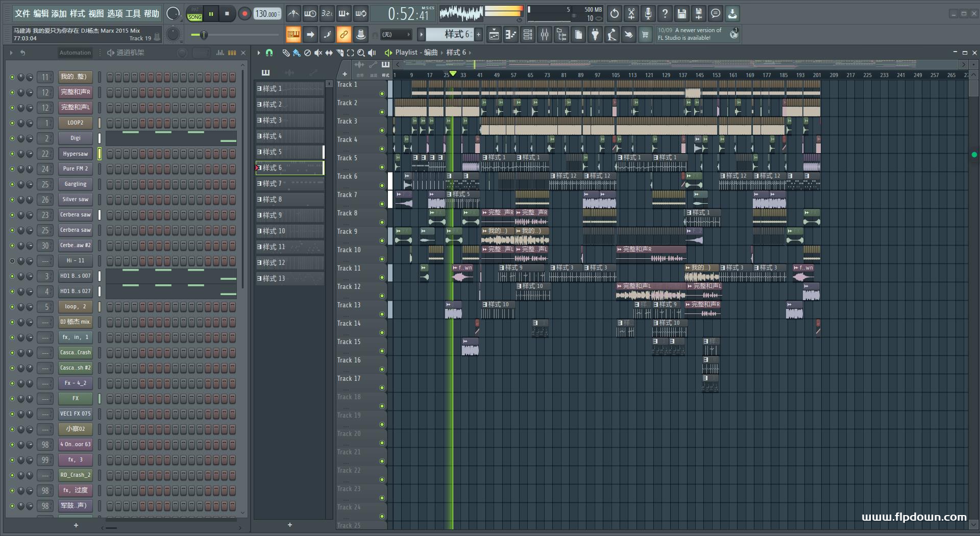
Task: Toggle the metronome icon
Action: pyautogui.click(x=293, y=14)
